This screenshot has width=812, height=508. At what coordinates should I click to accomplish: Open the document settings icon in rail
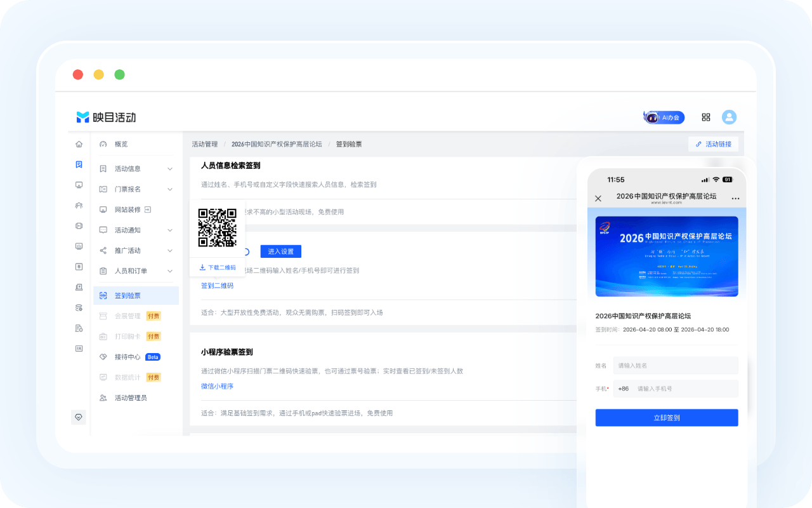(79, 328)
